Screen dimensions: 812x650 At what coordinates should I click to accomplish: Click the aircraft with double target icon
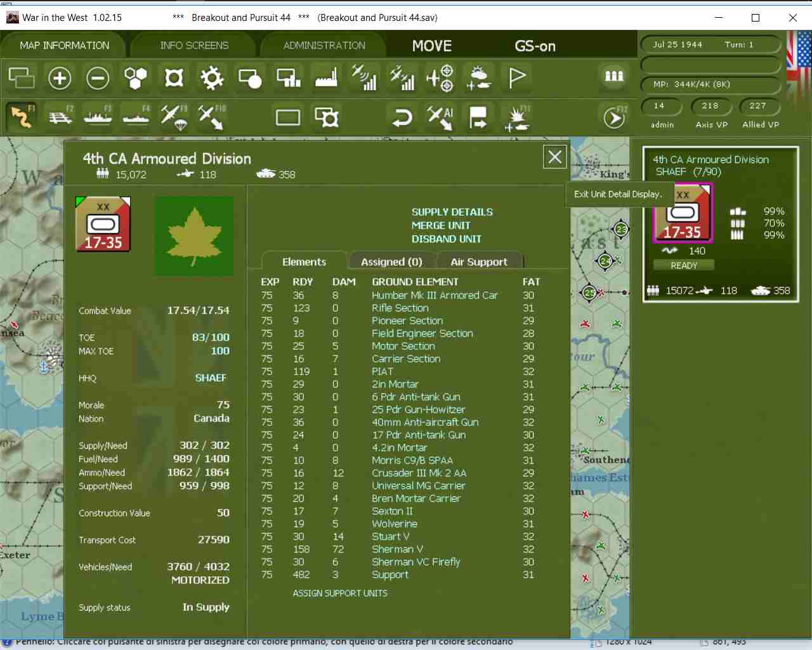tap(440, 78)
